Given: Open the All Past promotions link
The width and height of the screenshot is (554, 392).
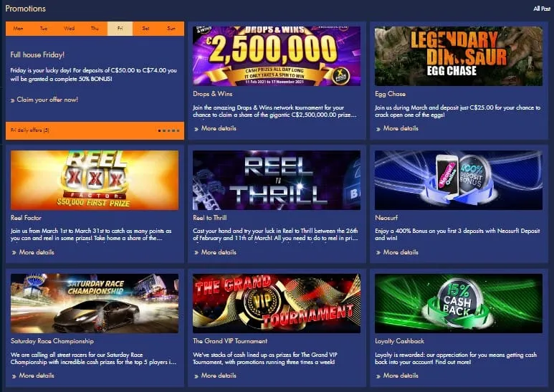Looking at the screenshot, I should click(542, 9).
